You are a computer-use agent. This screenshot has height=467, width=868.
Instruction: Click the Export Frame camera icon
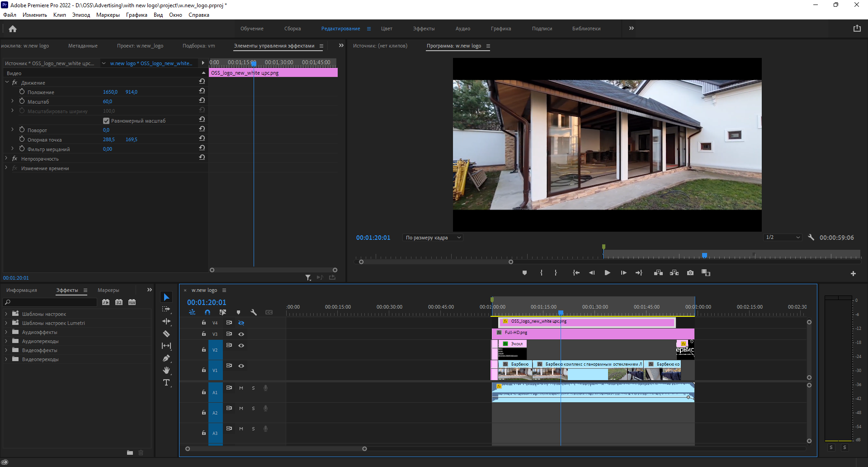pyautogui.click(x=690, y=273)
